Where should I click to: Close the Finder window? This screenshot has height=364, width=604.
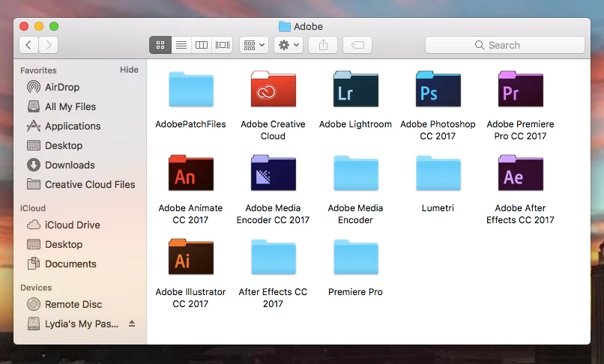[x=24, y=26]
